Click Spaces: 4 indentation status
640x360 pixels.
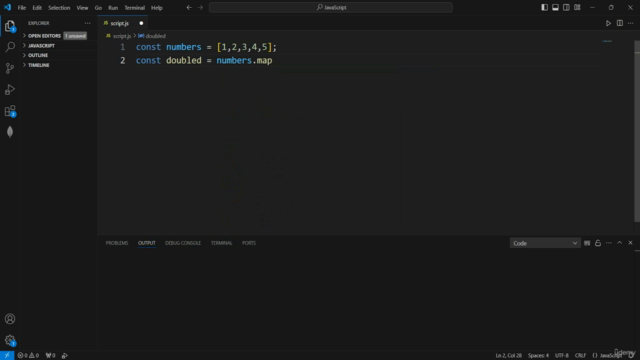pos(538,356)
